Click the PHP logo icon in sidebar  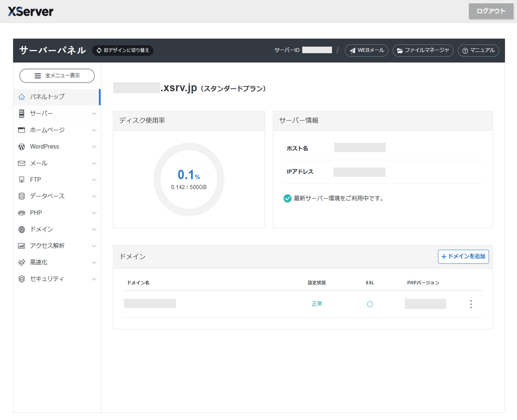pyautogui.click(x=21, y=213)
